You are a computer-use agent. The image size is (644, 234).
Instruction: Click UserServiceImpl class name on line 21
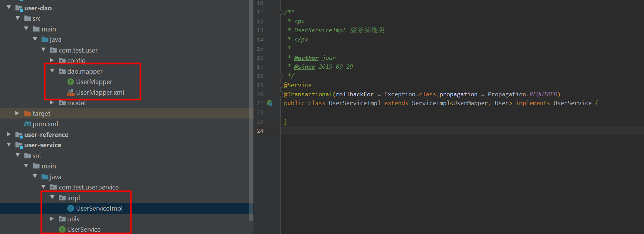coord(355,103)
